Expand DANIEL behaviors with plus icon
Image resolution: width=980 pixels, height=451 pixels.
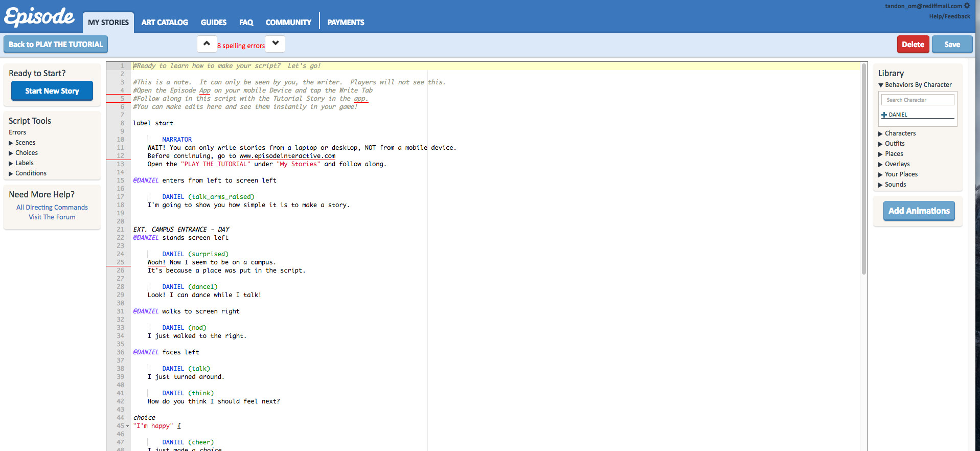884,115
